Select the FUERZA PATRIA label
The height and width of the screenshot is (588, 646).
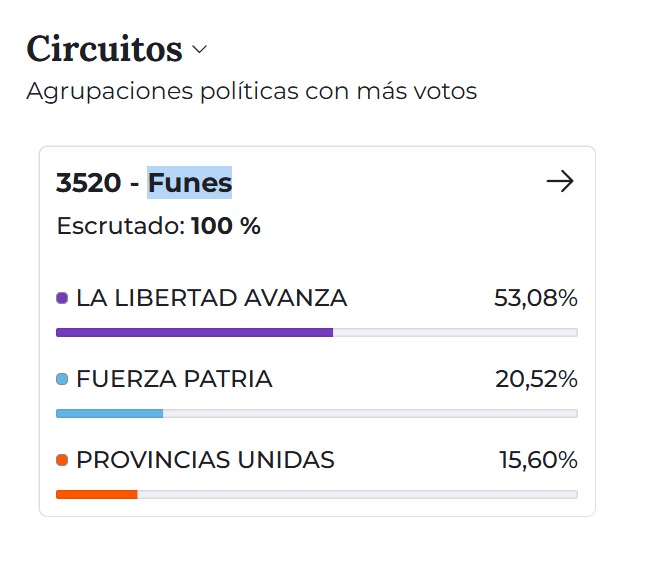174,379
